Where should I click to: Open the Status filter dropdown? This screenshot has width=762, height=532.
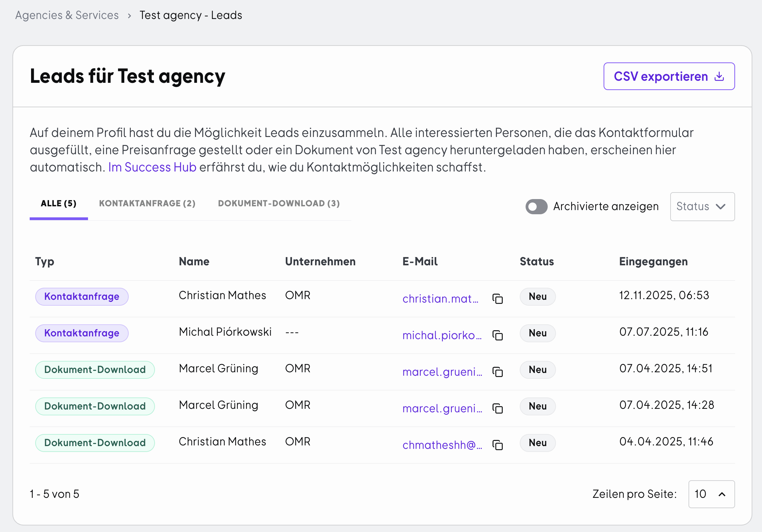point(702,206)
